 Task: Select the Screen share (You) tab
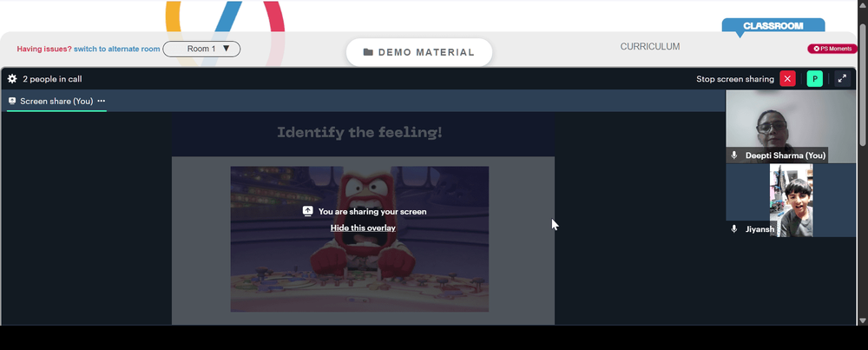(56, 102)
